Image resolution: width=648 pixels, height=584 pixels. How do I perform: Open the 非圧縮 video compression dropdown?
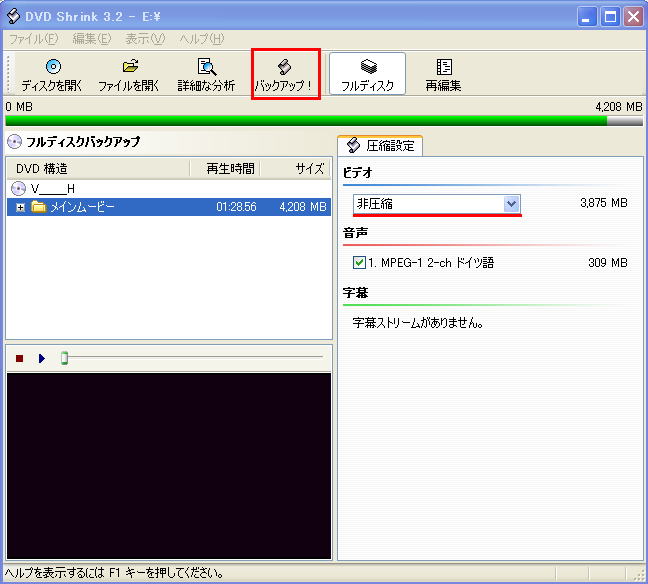(x=511, y=204)
